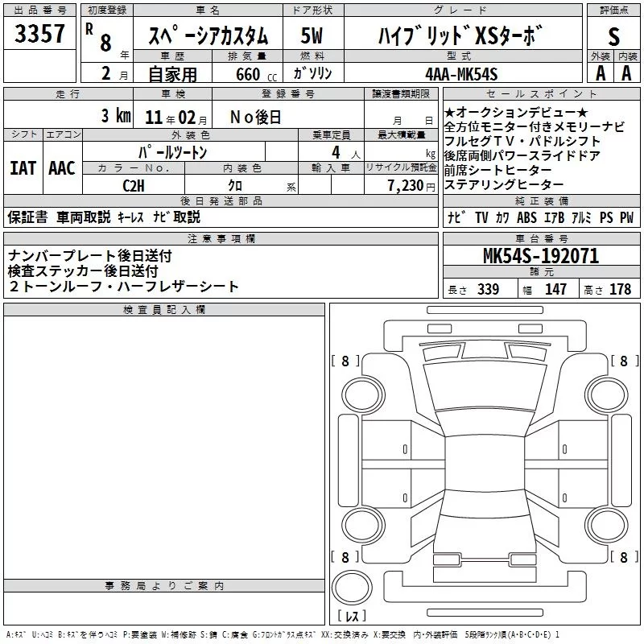Screen dimensions: 644x644
Task: Click the spare tire circle in the diagram
Action: [353, 586]
